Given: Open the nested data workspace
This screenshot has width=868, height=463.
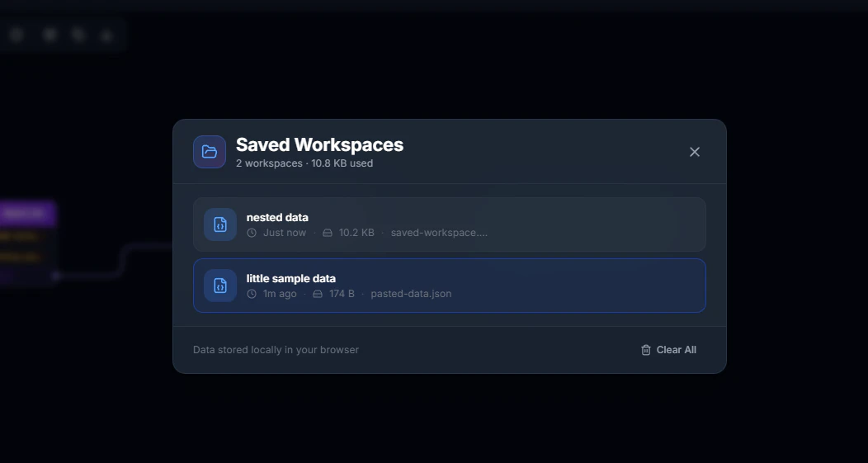Looking at the screenshot, I should point(450,224).
